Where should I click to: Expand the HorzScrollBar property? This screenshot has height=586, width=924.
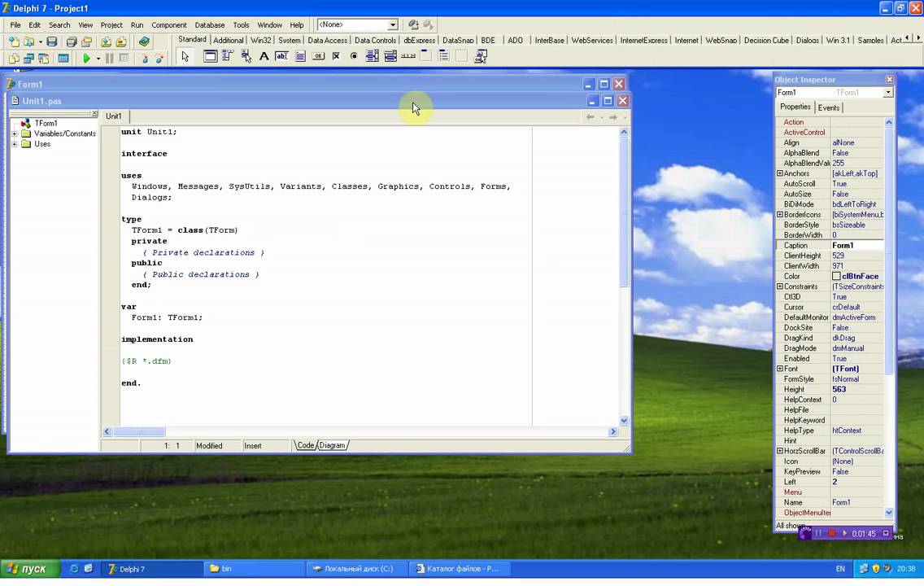pos(779,451)
